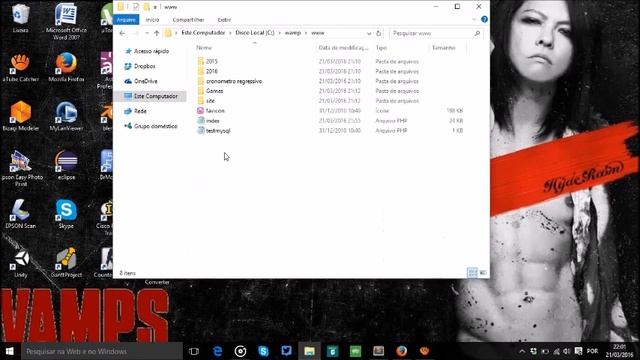This screenshot has width=640, height=360.
Task: Open eclipse desktop shortcut
Action: (66, 165)
